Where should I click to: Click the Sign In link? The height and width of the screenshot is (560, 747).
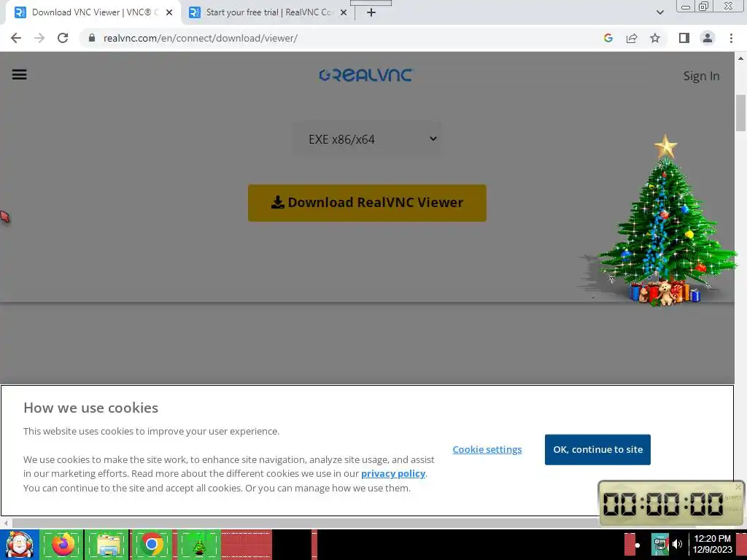701,76
